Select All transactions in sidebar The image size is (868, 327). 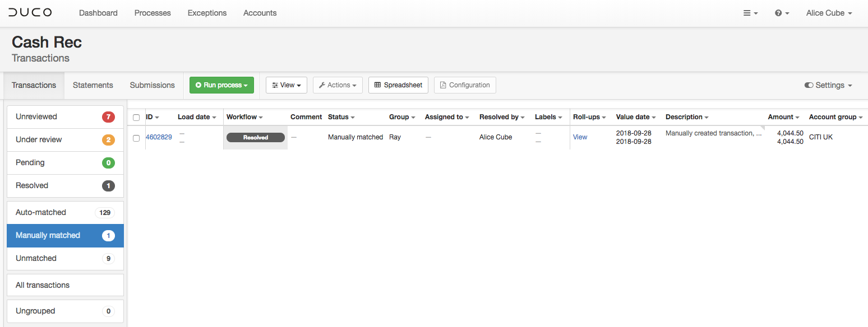(65, 285)
